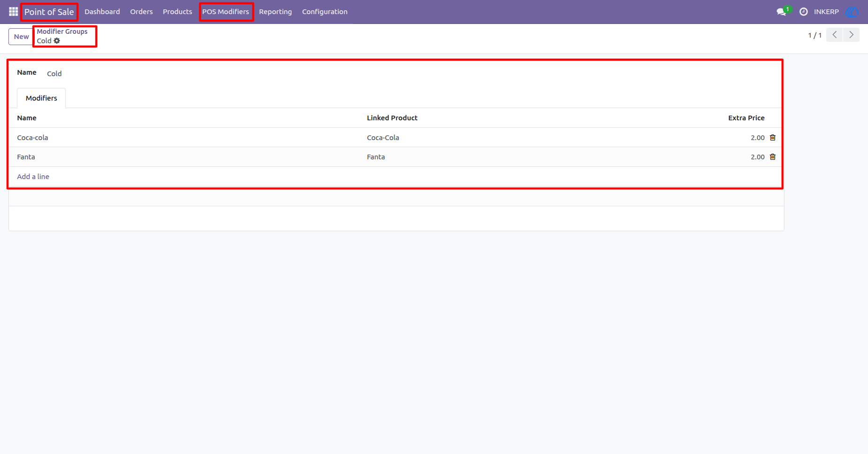Open the POS Modifiers menu
Screen dimensions: 868x454
point(225,12)
